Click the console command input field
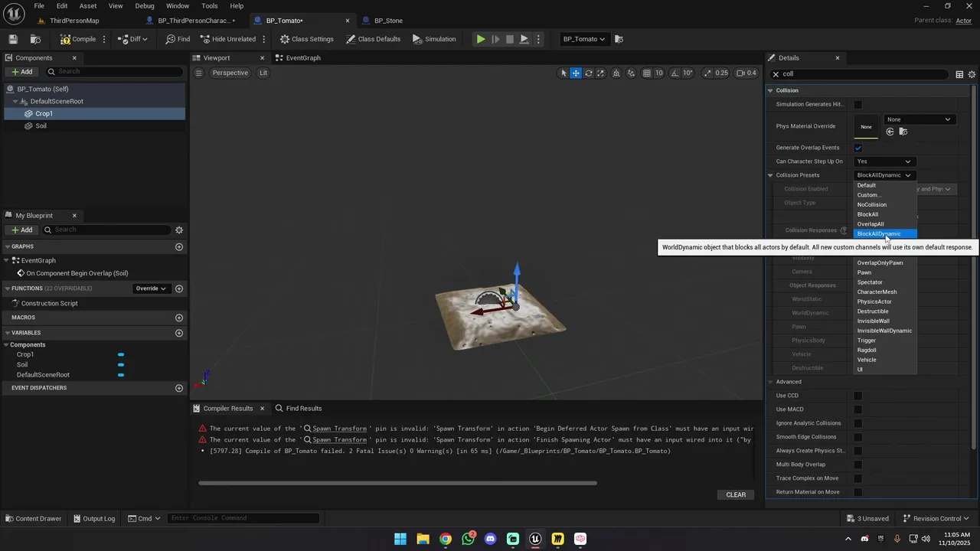 point(243,518)
